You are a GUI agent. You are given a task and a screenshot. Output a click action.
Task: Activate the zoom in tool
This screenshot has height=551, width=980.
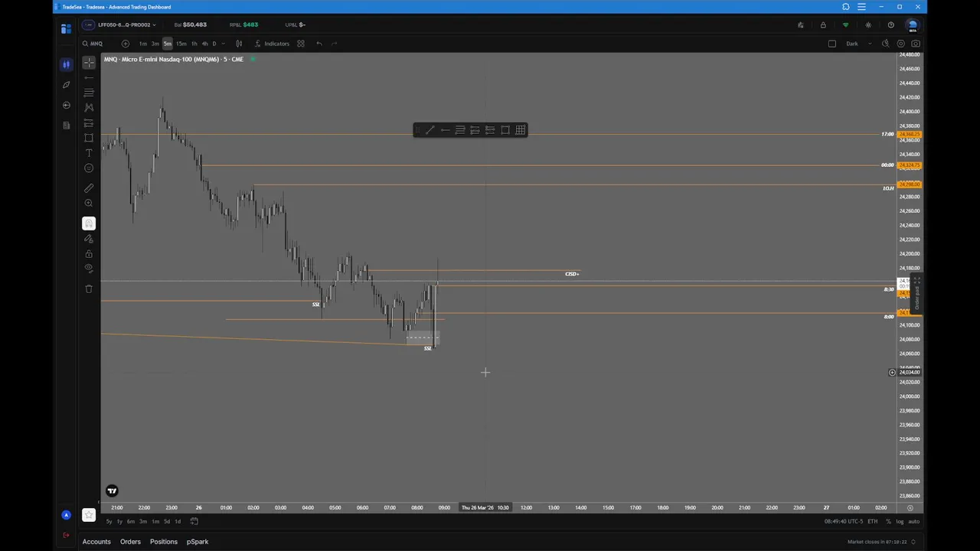[x=89, y=203]
